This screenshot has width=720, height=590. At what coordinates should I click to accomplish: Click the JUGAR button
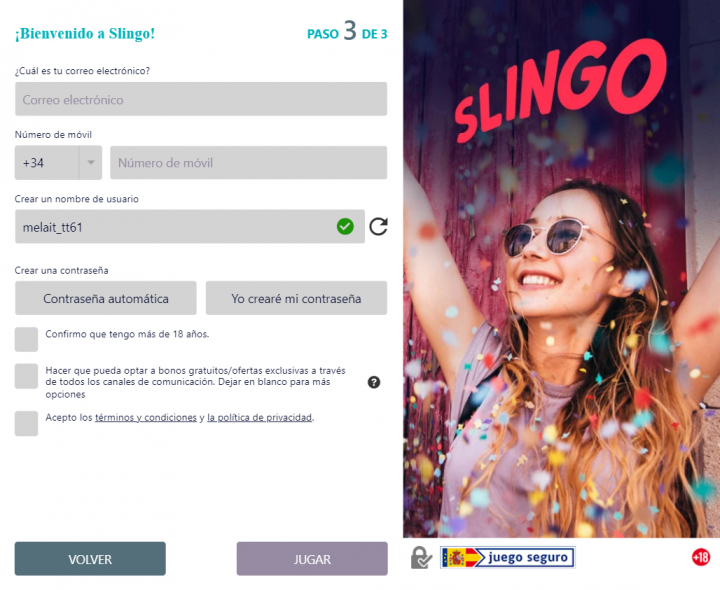point(312,559)
